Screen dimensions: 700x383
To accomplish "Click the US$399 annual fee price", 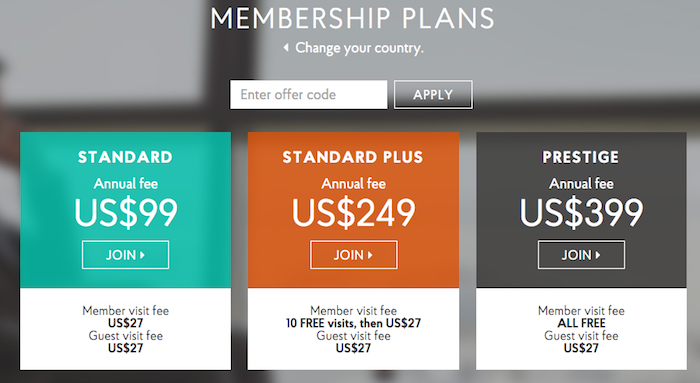I will [581, 213].
